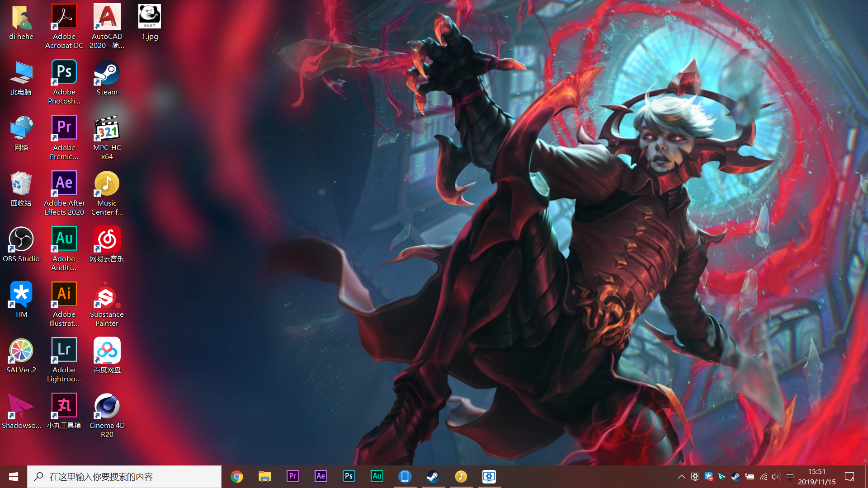Select the Adobe Acrobat DC desktop shortcut

point(64,26)
